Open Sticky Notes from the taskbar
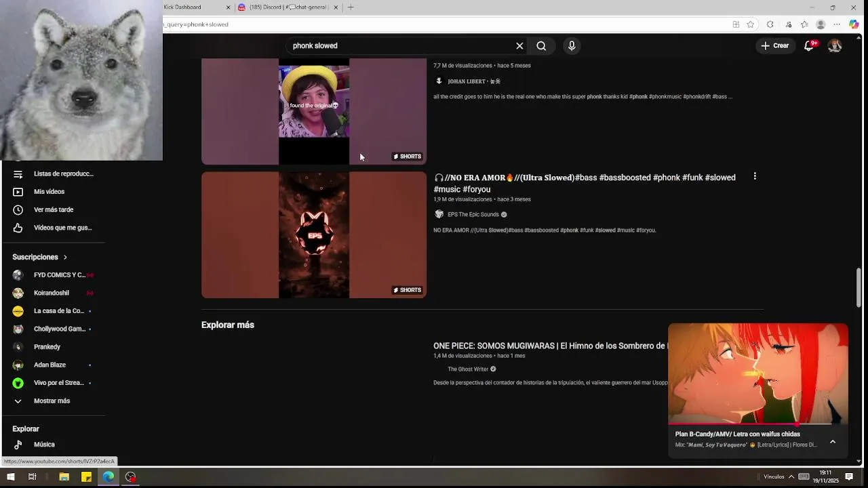This screenshot has width=868, height=488. coord(86,477)
